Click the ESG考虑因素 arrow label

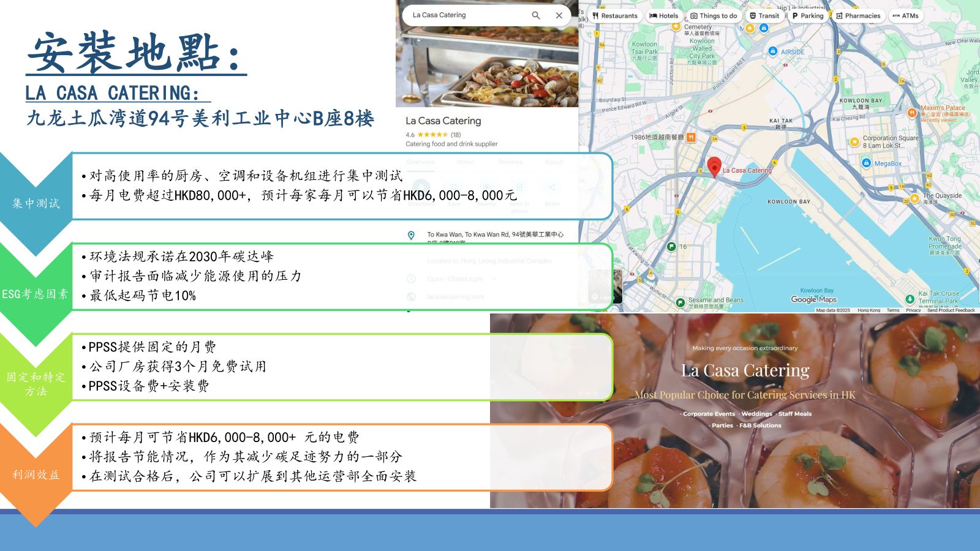(x=35, y=294)
